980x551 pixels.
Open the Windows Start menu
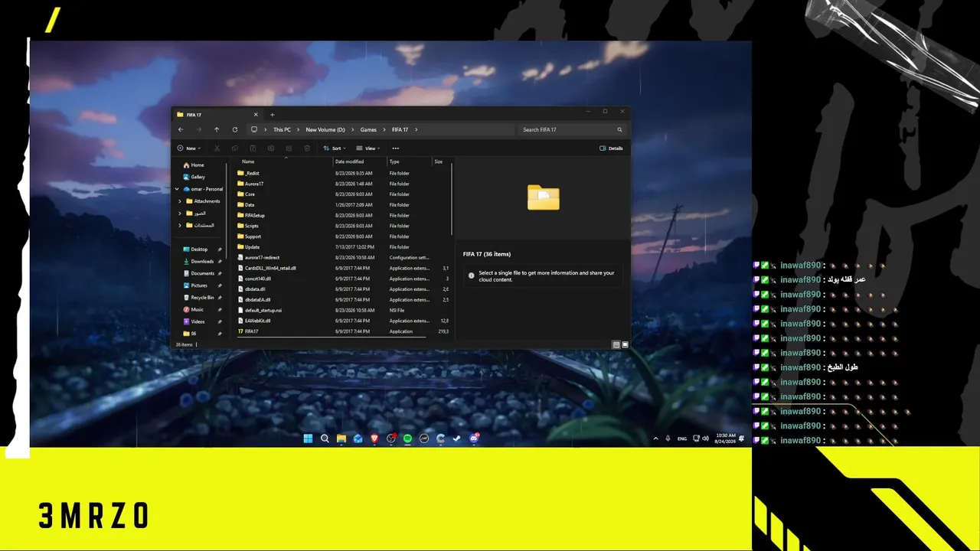(308, 439)
